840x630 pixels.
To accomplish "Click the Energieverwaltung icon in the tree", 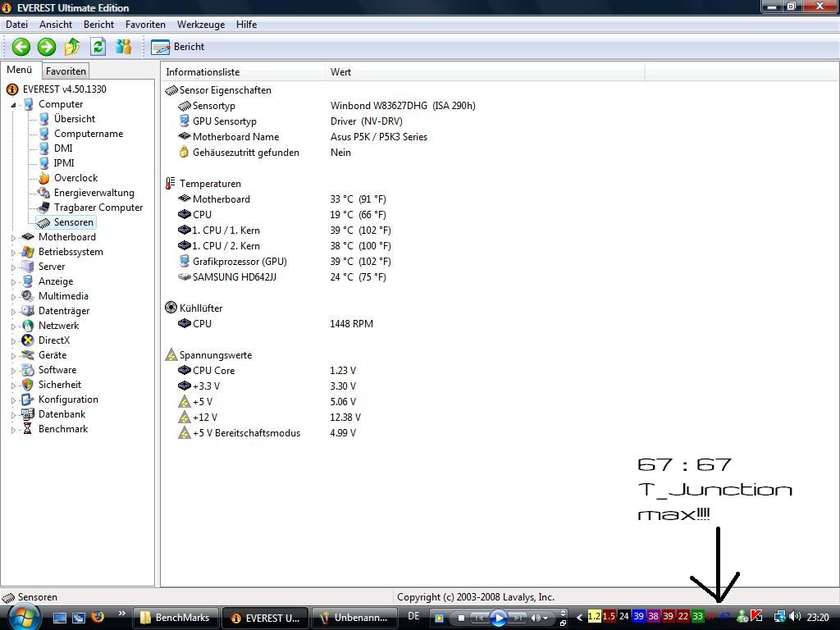I will tap(44, 193).
